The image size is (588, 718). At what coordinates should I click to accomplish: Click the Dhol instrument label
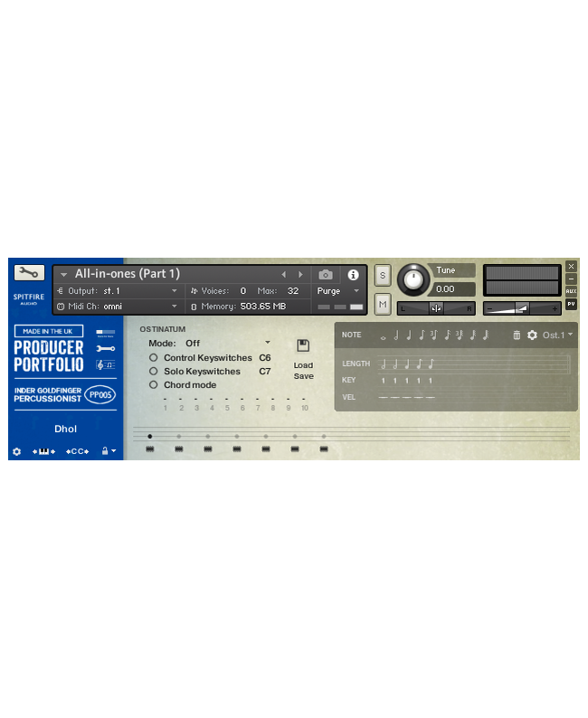pos(65,429)
